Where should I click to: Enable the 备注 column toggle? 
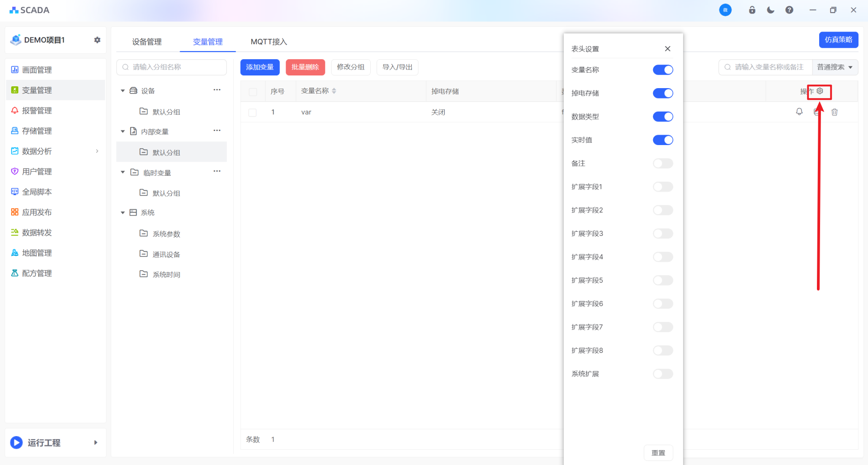(663, 164)
